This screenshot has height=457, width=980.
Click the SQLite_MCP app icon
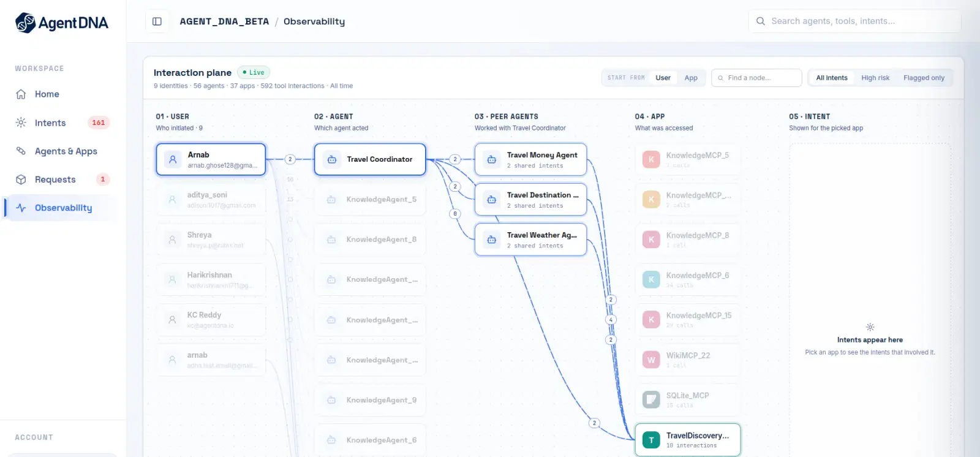click(651, 400)
